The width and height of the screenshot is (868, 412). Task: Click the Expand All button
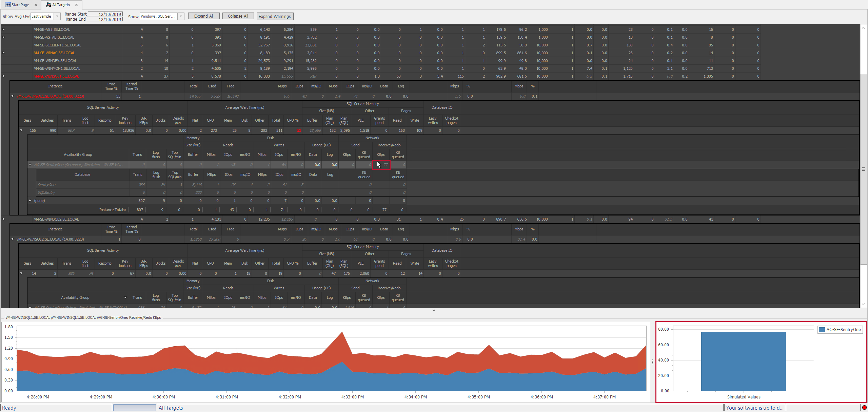[x=203, y=16]
